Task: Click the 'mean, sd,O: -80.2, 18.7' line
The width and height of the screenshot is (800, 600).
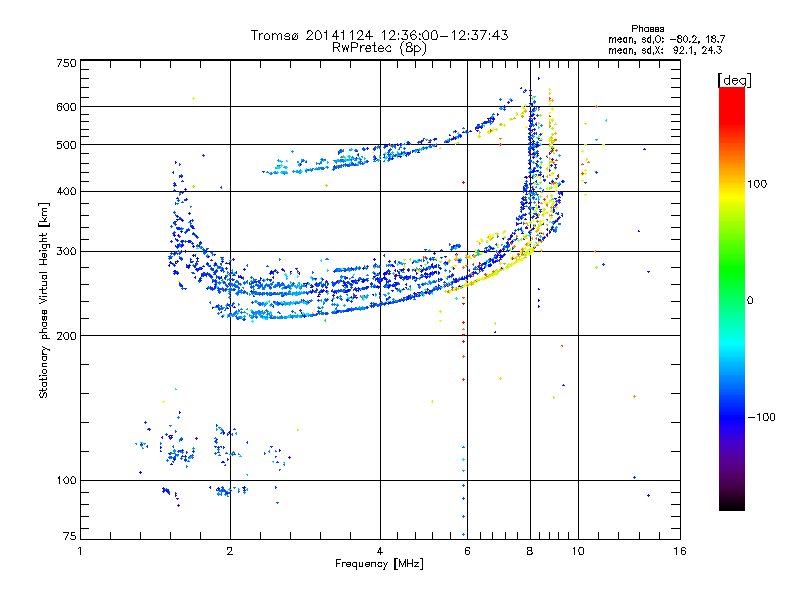Action: click(x=666, y=39)
